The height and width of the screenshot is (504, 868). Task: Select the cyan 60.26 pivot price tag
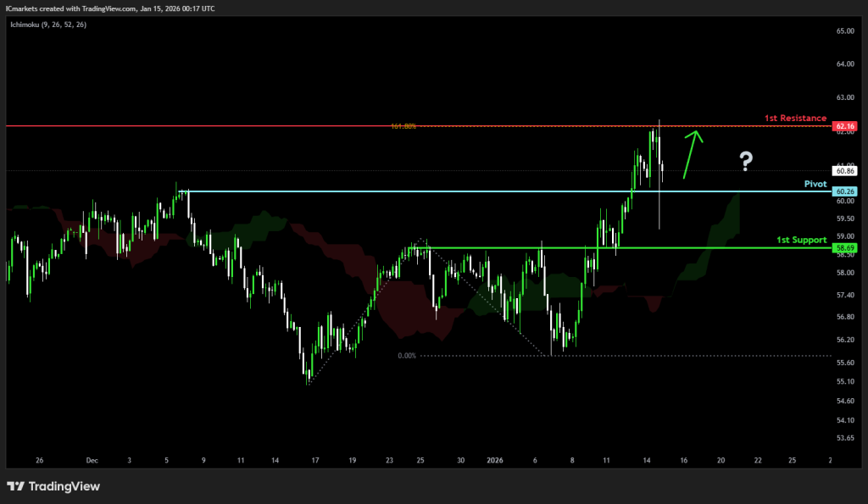coord(845,191)
